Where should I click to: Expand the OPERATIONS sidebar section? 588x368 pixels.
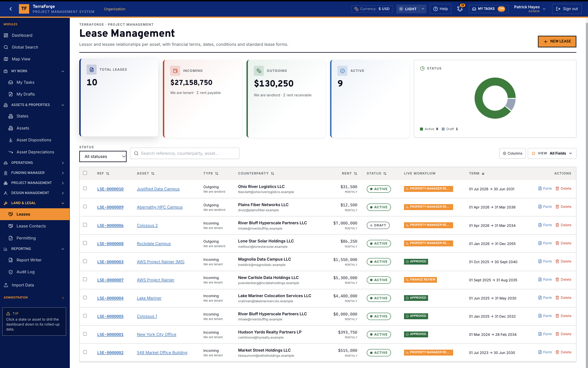tap(35, 163)
